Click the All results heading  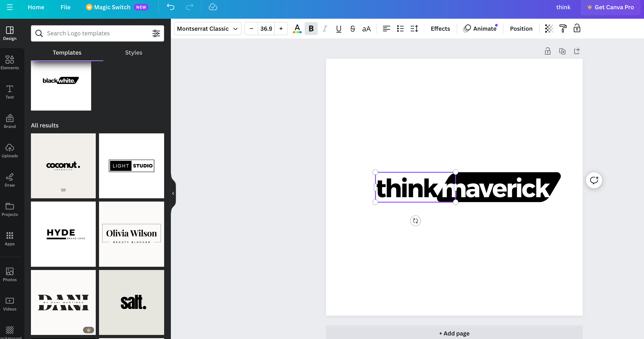(x=45, y=125)
